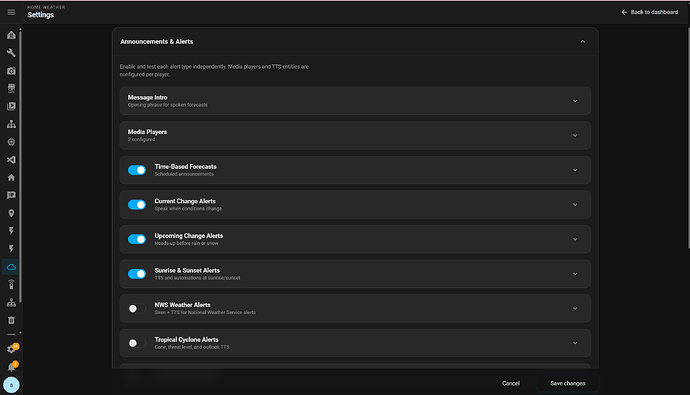The height and width of the screenshot is (395, 690).
Task: Open notifications bell with badge
Action: click(x=11, y=367)
